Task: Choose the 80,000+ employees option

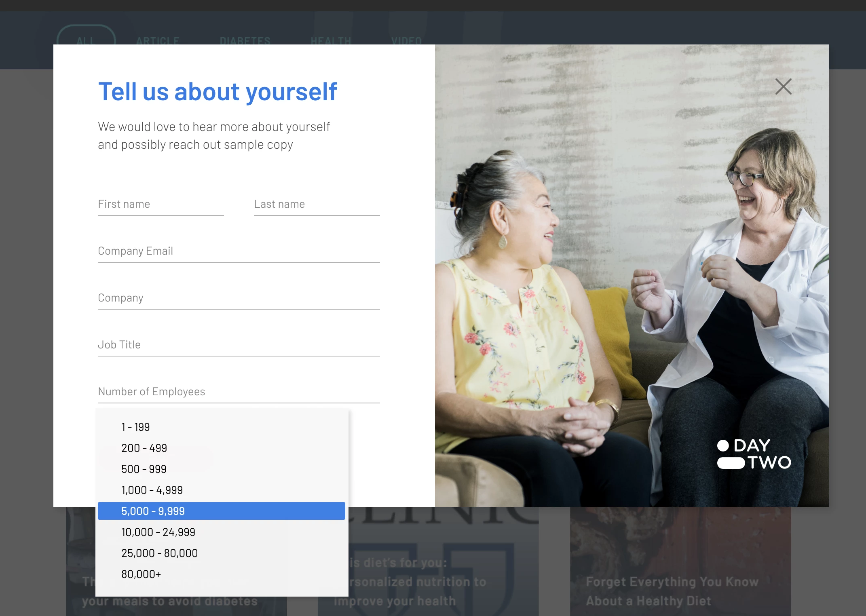Action: point(141,574)
